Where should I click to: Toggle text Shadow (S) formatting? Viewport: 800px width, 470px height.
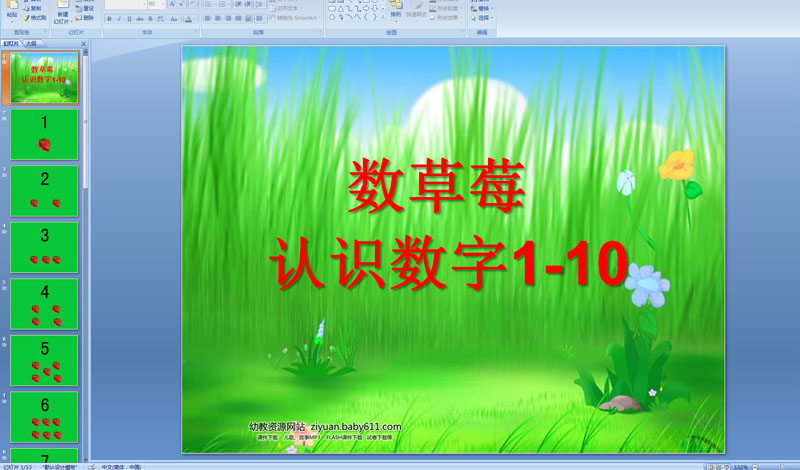click(x=150, y=19)
